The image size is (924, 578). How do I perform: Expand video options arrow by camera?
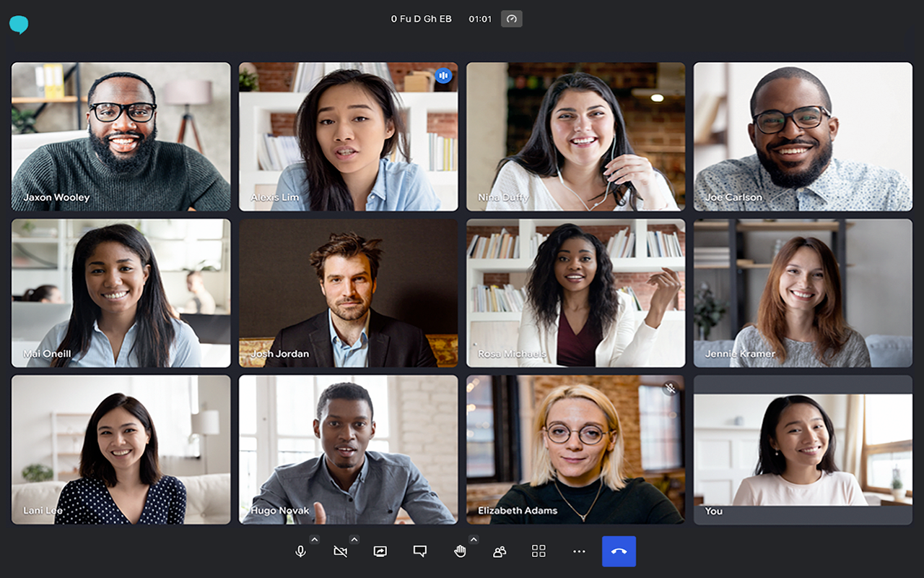click(354, 539)
